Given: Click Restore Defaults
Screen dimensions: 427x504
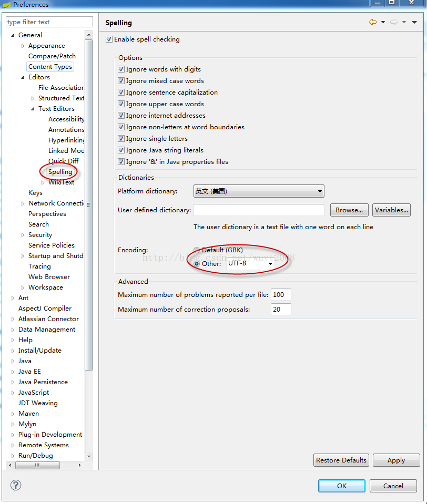Looking at the screenshot, I should [341, 460].
